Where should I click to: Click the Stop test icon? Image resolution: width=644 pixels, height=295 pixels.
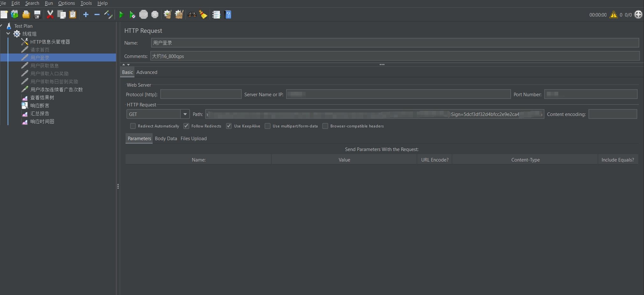tap(144, 15)
